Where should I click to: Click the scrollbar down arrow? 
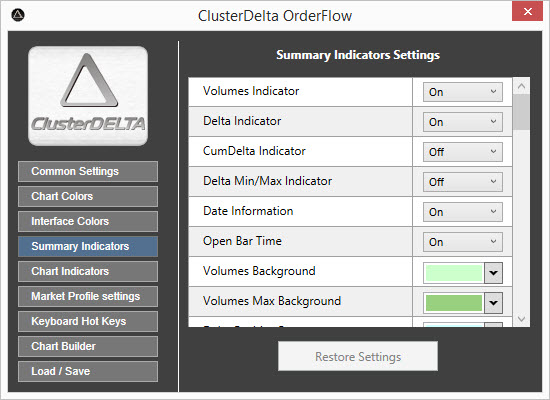click(521, 319)
